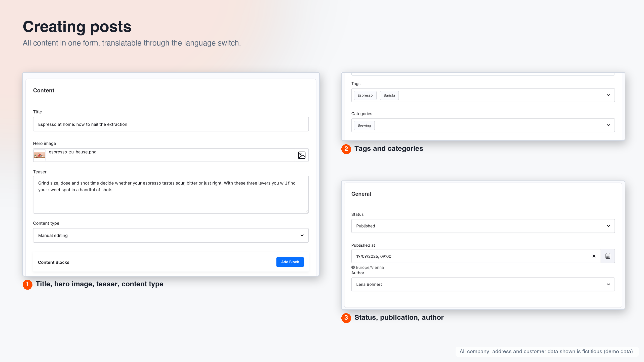Open the Author dropdown showing Lena Bohnert

[x=483, y=284]
